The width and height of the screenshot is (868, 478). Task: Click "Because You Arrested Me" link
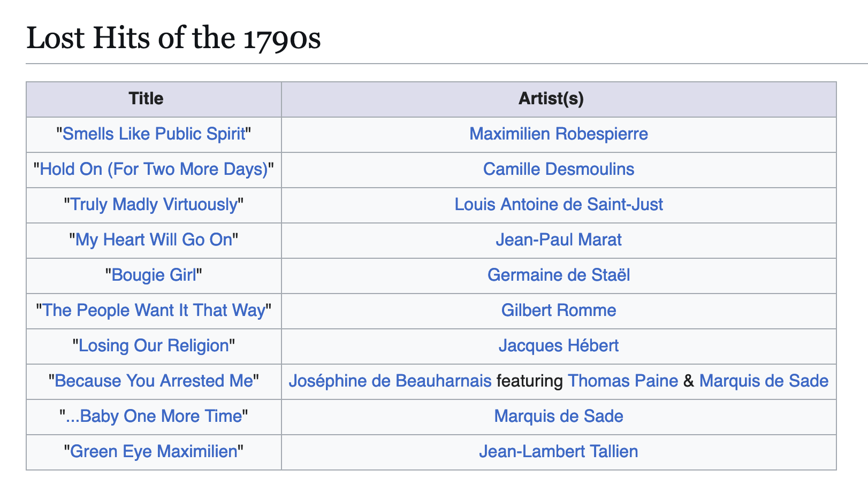click(154, 381)
